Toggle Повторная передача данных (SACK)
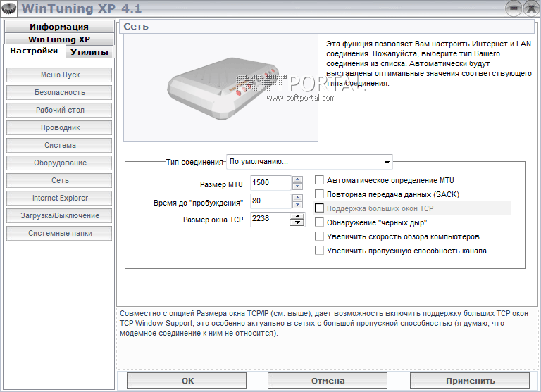541x392 pixels. 320,194
